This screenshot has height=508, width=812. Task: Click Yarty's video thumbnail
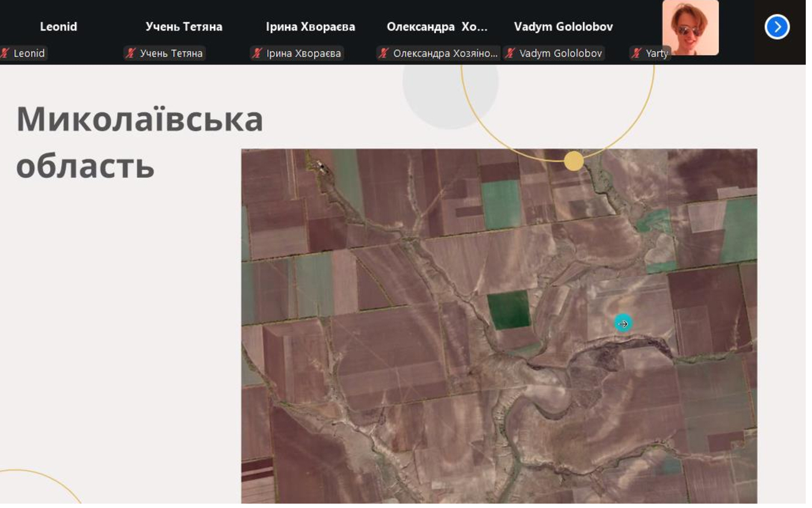click(690, 27)
